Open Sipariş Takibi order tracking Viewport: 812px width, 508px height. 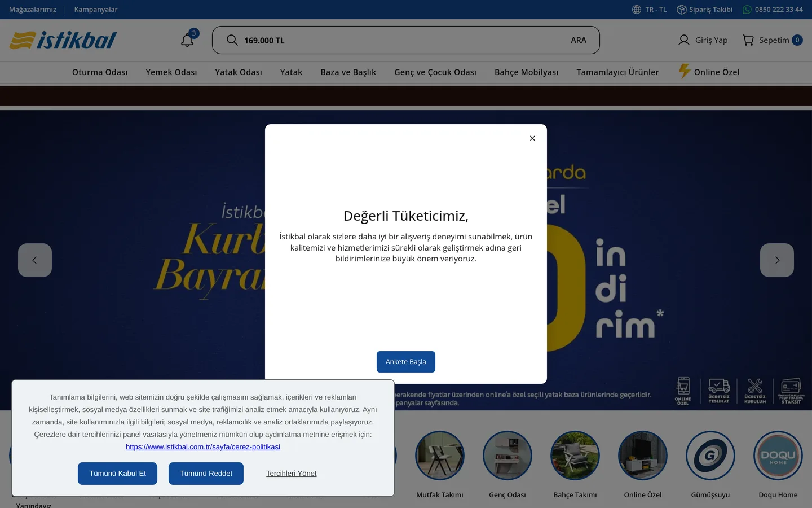(705, 10)
